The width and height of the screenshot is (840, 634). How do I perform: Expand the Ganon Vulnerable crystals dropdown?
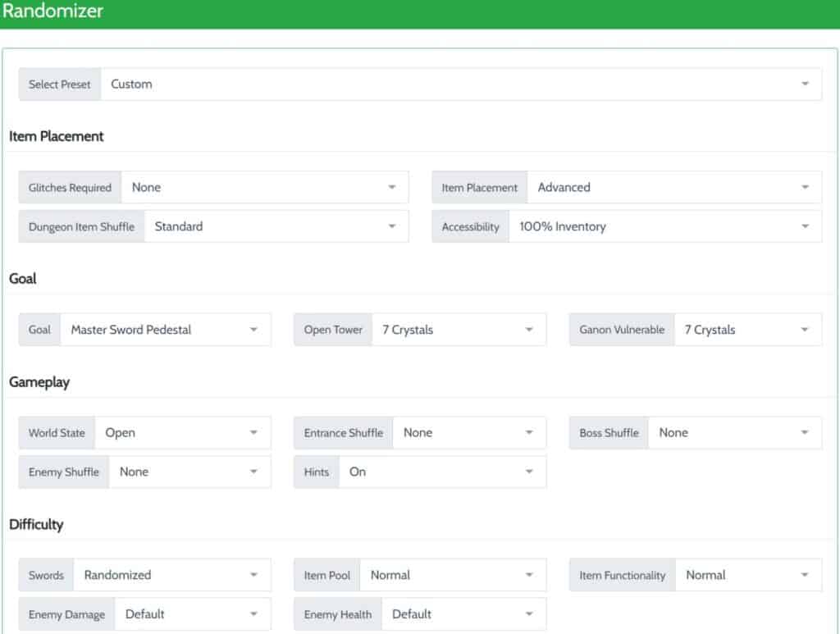click(748, 330)
